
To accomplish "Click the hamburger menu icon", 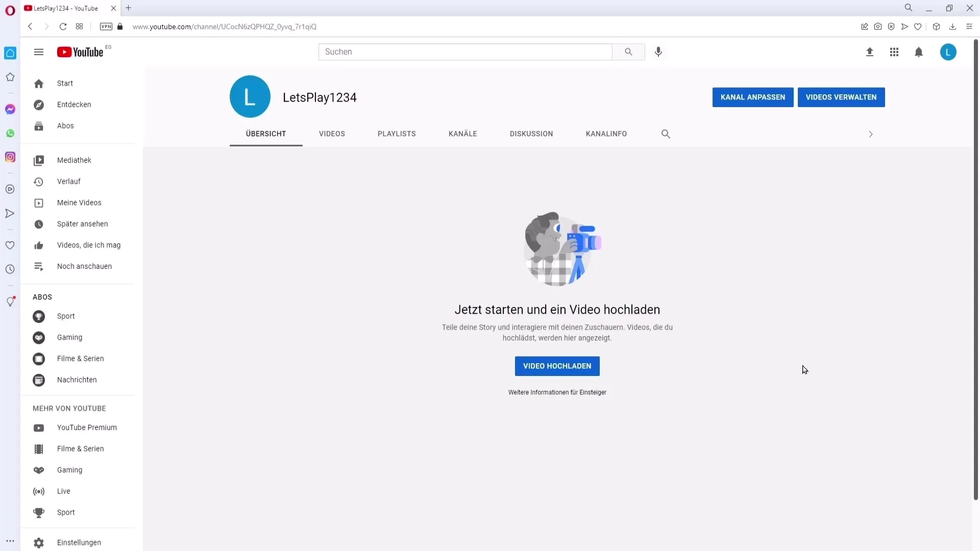I will 38,52.
